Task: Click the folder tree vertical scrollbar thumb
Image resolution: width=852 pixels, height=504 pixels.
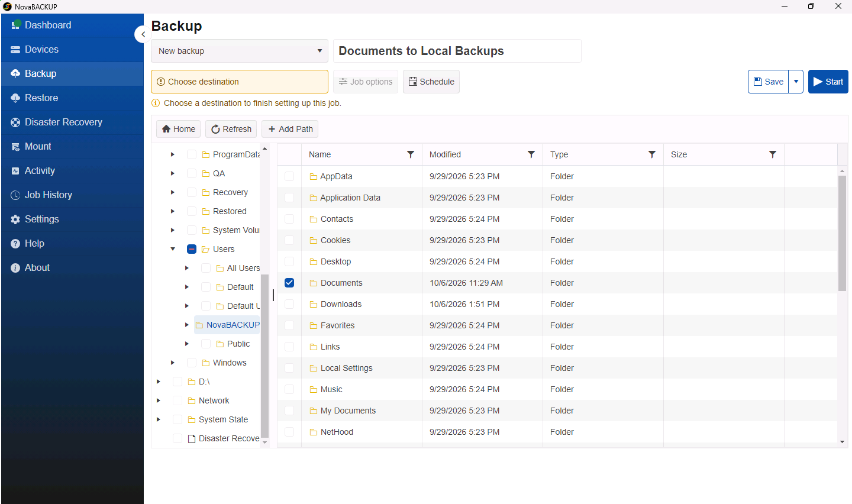Action: [x=264, y=356]
